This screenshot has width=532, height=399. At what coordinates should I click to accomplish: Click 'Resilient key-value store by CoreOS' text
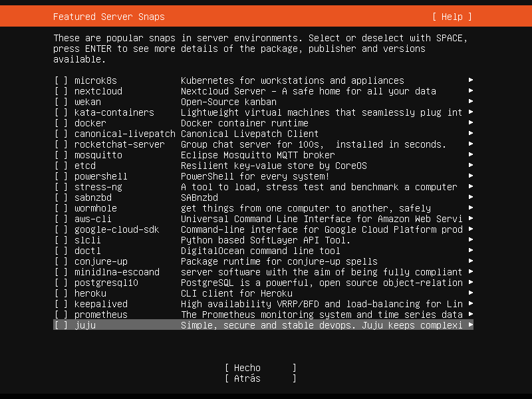(274, 166)
